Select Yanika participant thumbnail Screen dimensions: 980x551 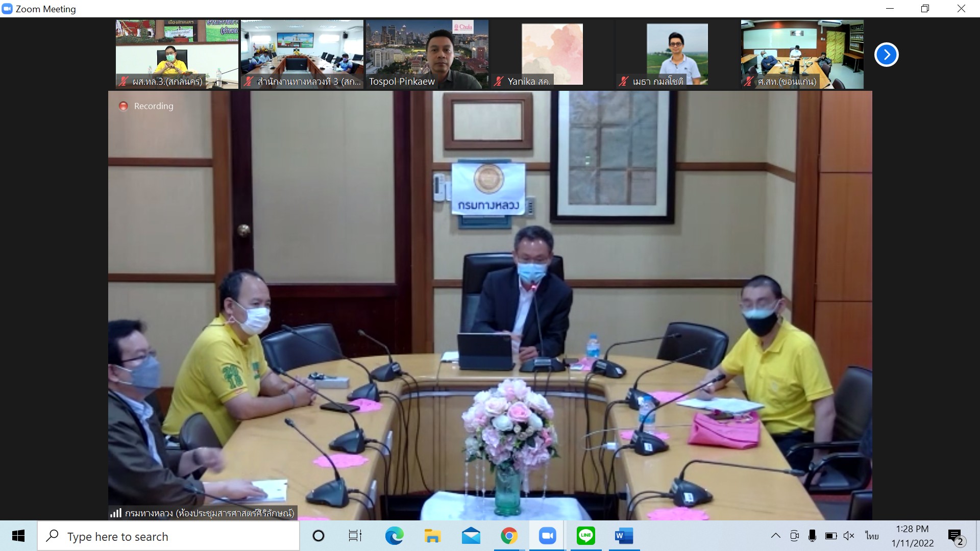[552, 54]
